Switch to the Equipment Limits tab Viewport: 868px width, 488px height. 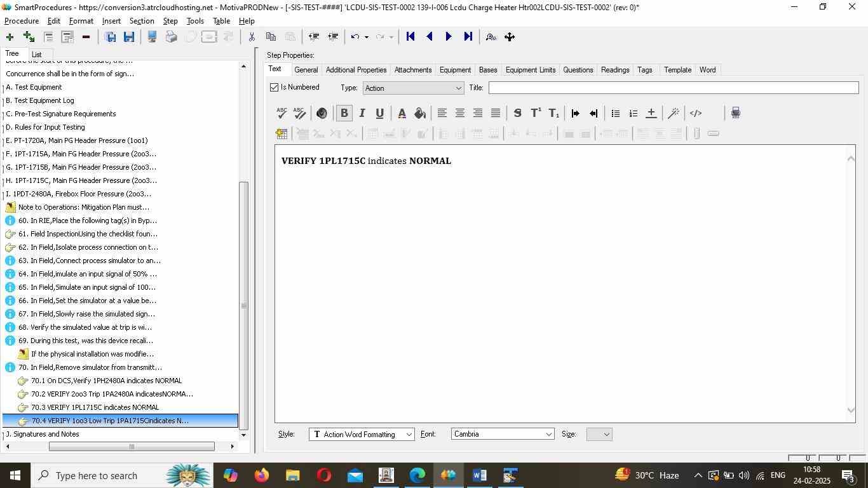coord(530,70)
